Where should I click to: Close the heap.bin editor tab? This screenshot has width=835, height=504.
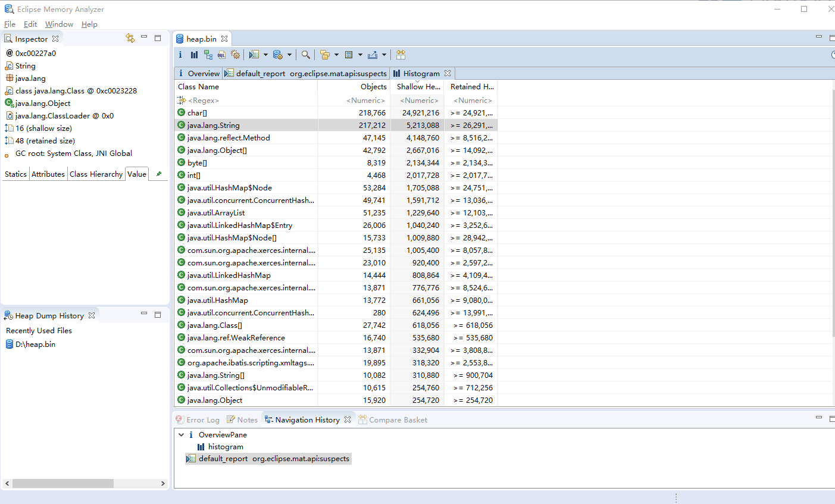point(224,39)
